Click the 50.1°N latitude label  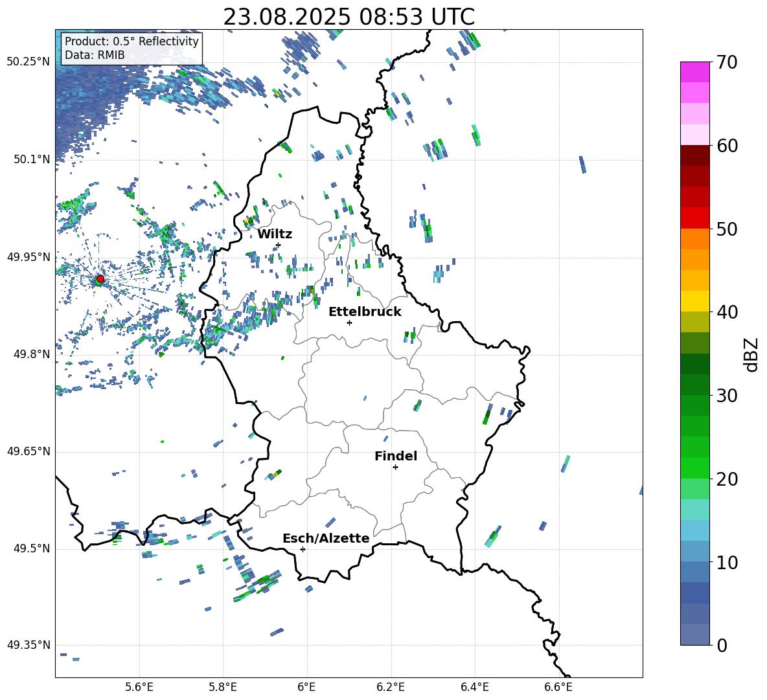[31, 159]
